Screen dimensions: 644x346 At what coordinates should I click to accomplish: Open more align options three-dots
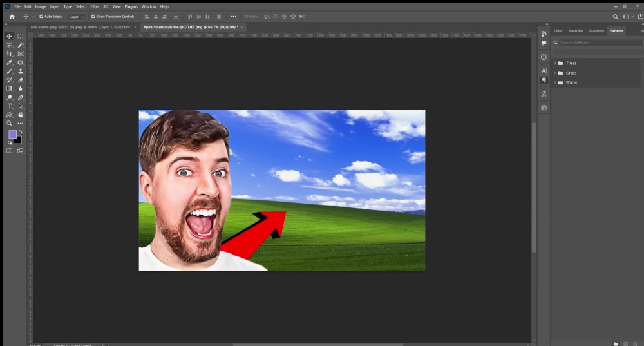[233, 17]
